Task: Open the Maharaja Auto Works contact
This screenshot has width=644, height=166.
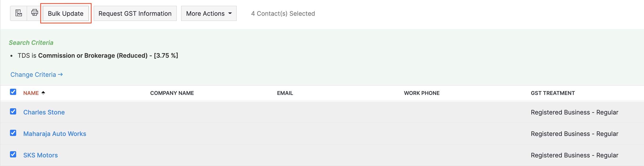Action: coord(55,134)
